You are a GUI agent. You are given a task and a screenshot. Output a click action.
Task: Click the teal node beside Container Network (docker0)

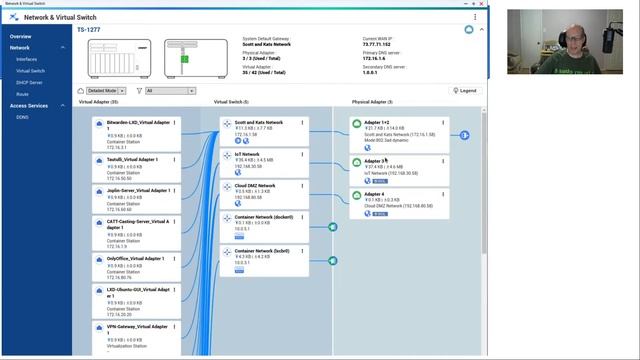click(x=333, y=227)
